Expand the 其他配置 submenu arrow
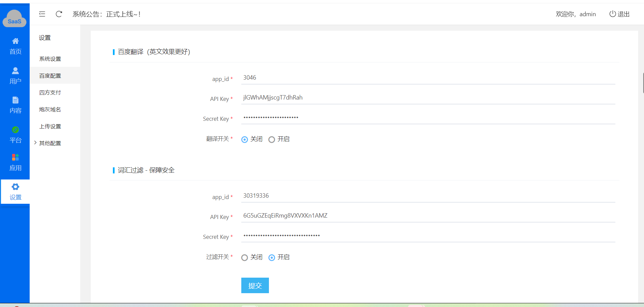 (x=35, y=143)
